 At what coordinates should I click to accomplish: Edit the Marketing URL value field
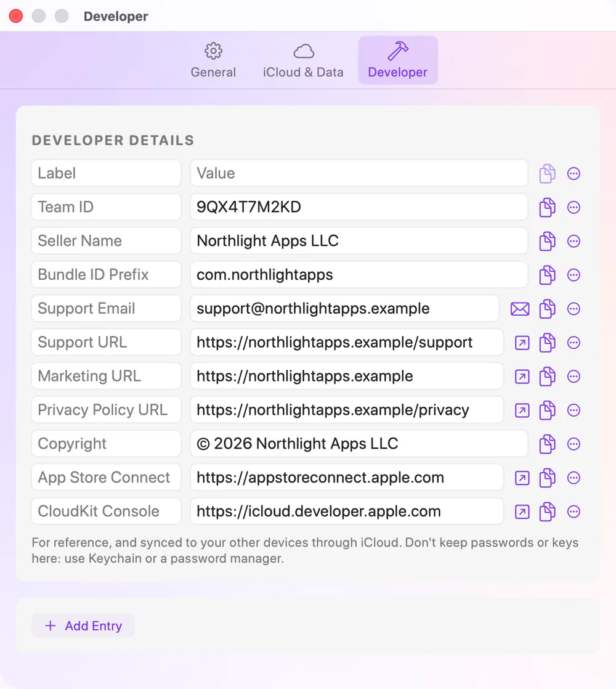point(347,376)
